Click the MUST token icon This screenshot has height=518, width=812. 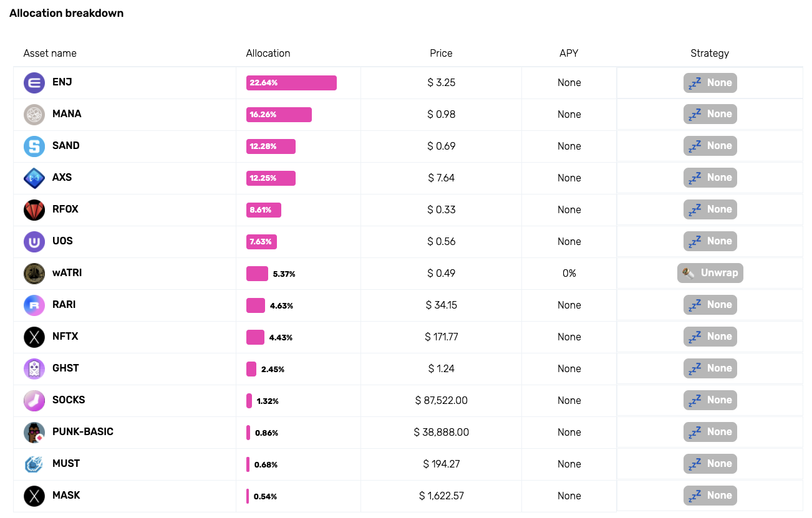[34, 464]
